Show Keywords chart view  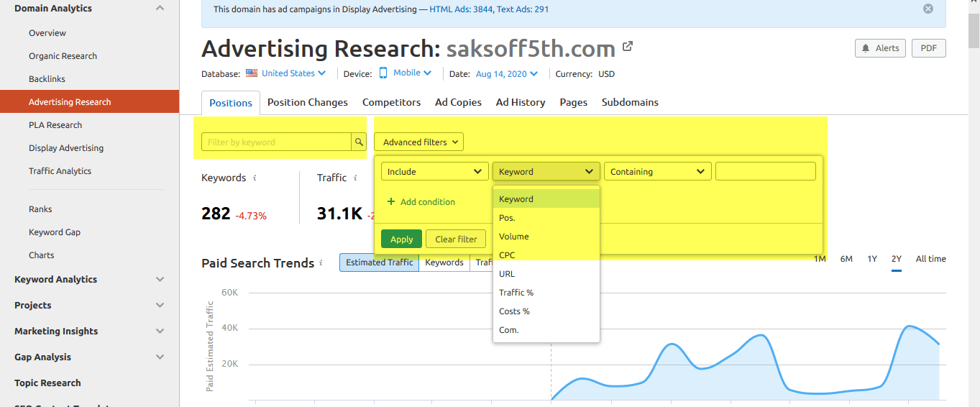pos(444,262)
